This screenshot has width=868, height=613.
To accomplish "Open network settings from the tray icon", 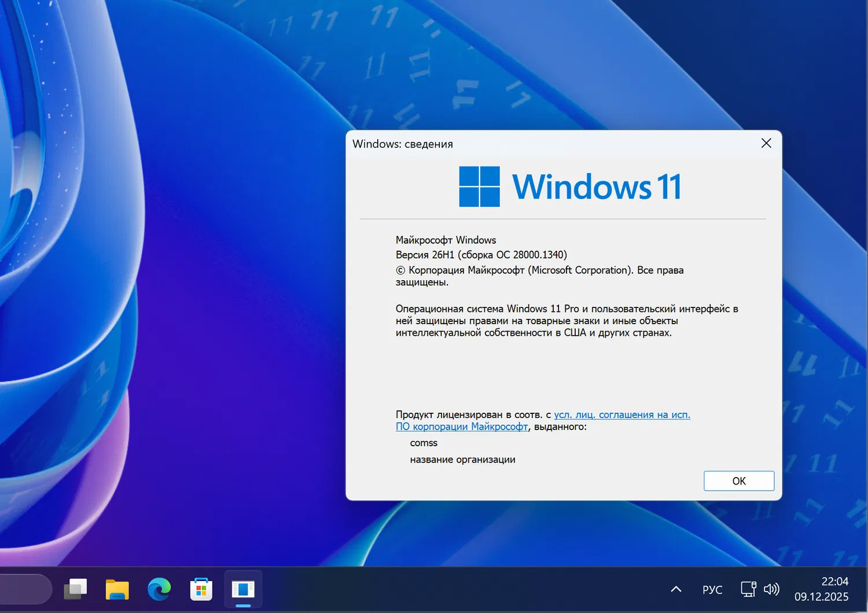I will pyautogui.click(x=748, y=589).
